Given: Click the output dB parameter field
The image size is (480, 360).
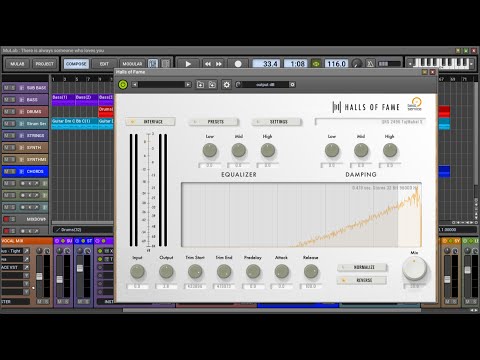Looking at the screenshot, I should coord(265,85).
